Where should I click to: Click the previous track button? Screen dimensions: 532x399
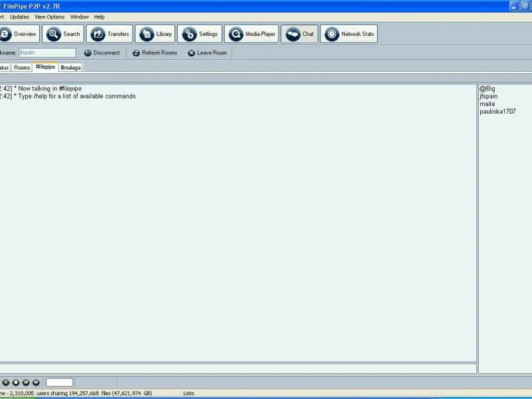[26, 382]
